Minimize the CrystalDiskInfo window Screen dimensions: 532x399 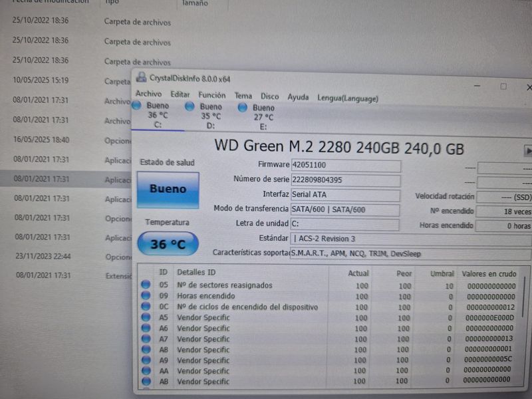477,86
